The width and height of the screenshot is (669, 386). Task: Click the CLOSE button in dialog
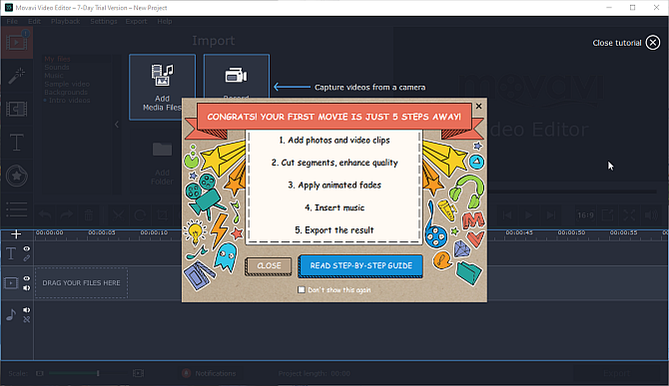coord(268,266)
